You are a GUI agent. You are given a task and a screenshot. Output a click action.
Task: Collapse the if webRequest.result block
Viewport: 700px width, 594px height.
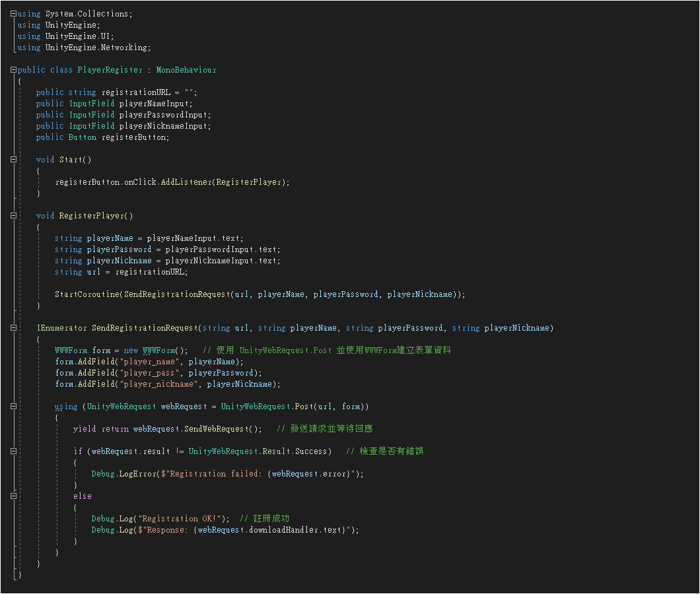coord(13,451)
